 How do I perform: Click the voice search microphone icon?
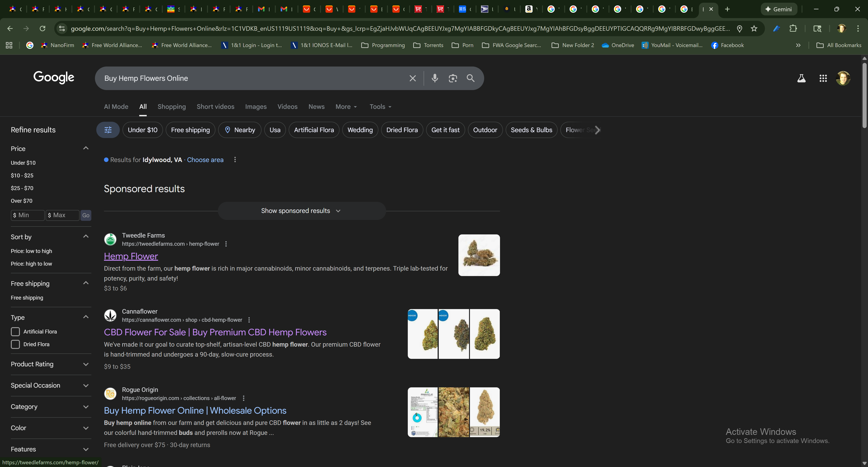[435, 78]
